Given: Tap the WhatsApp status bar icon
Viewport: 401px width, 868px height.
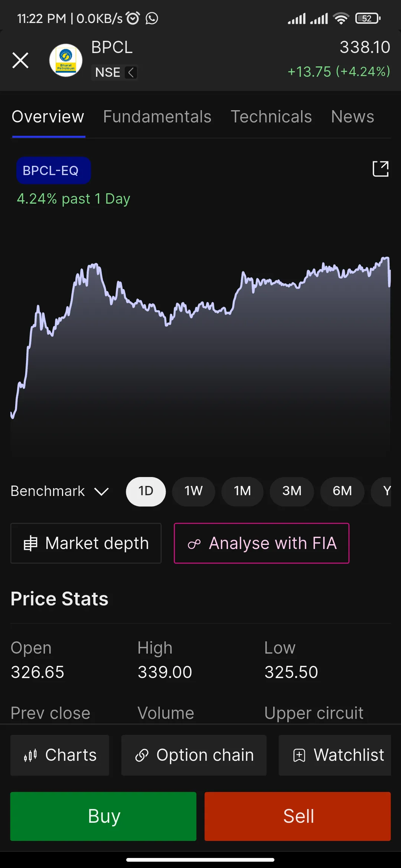Looking at the screenshot, I should pyautogui.click(x=152, y=18).
